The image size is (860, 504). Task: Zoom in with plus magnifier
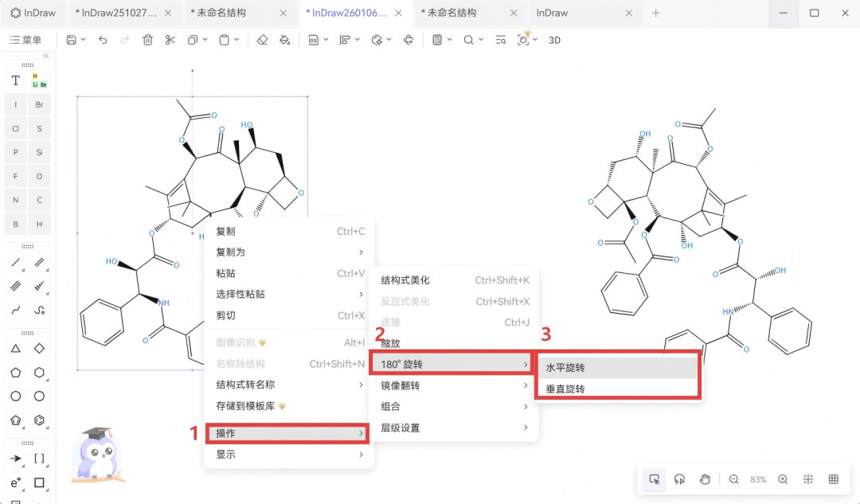pos(783,479)
